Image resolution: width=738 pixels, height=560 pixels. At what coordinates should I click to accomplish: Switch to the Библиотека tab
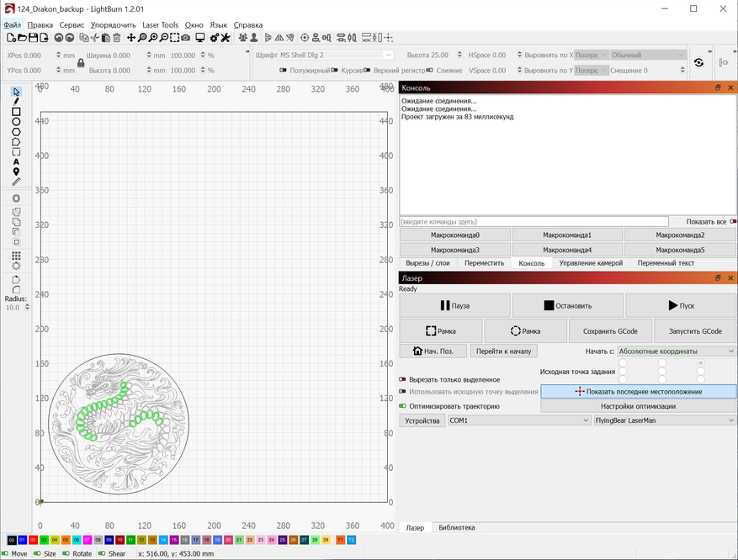[x=457, y=527]
